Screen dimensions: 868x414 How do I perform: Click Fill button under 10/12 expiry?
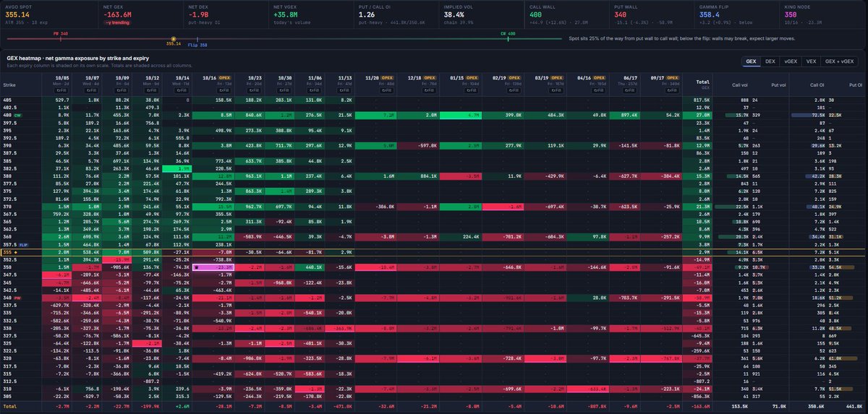tap(153, 90)
